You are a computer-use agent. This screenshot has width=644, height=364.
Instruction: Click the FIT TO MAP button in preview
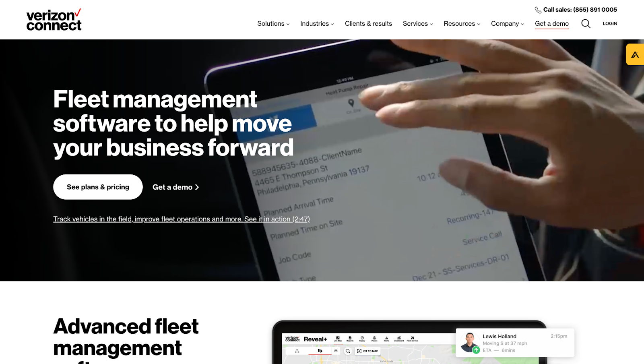click(x=367, y=351)
